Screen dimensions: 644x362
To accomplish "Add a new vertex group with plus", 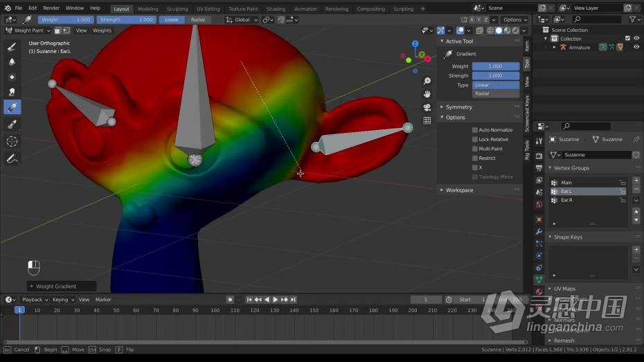I will 636,180.
